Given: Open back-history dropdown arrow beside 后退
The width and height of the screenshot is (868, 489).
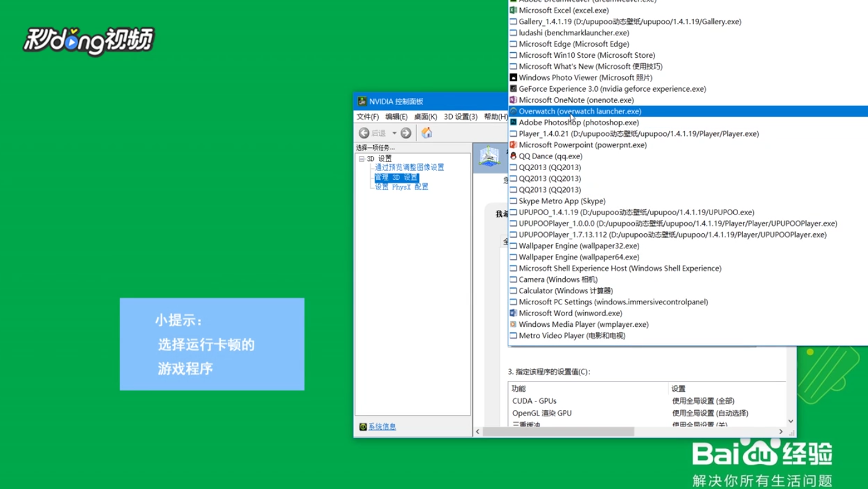Looking at the screenshot, I should pyautogui.click(x=394, y=133).
